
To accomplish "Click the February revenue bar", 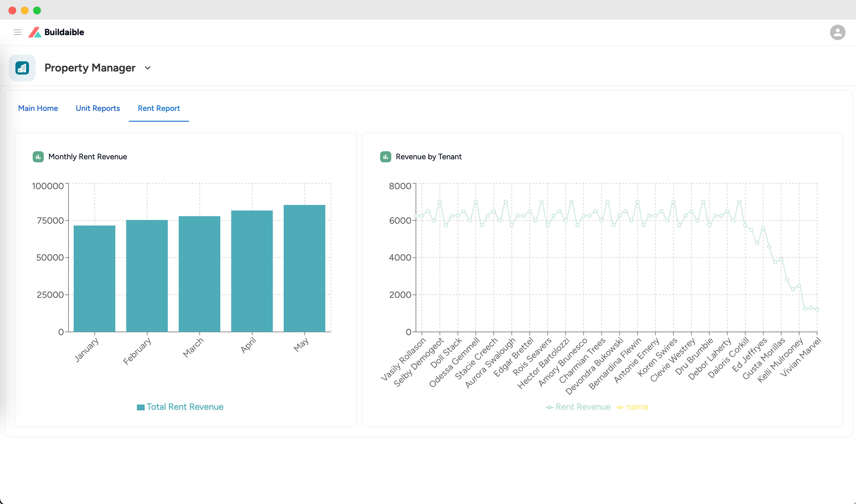I will [147, 276].
